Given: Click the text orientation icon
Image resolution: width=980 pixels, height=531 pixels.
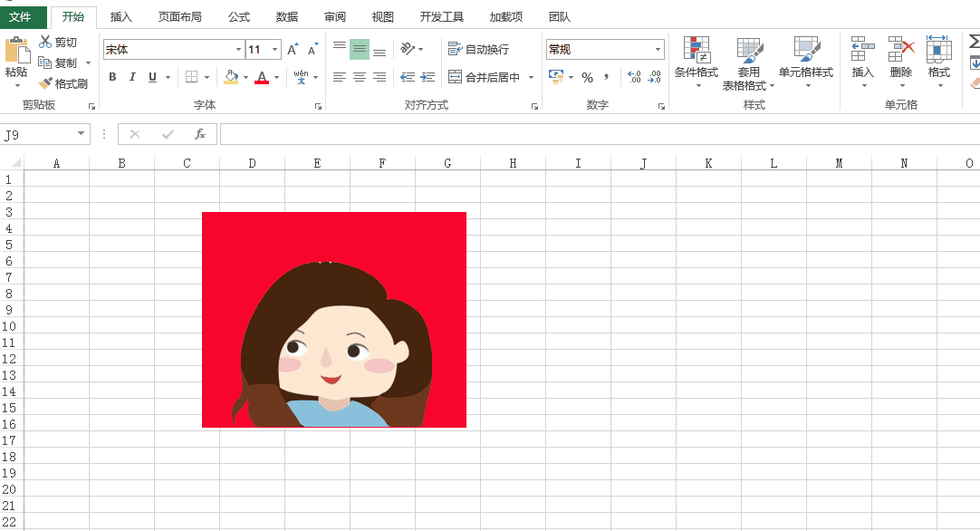Looking at the screenshot, I should (408, 49).
